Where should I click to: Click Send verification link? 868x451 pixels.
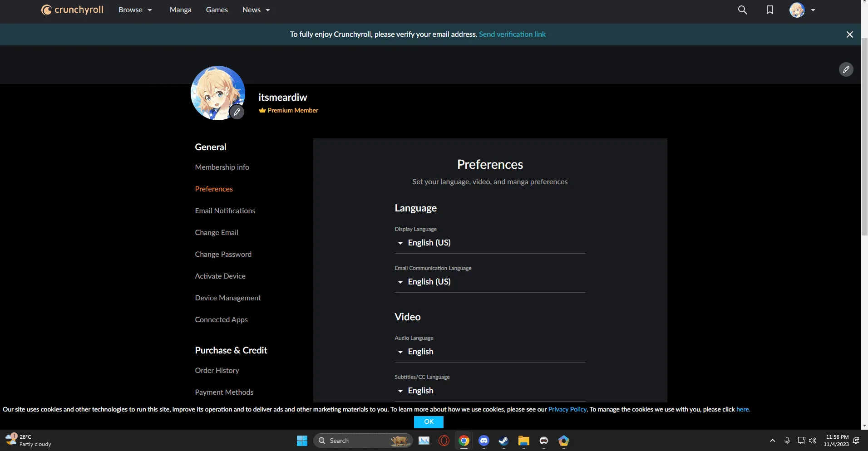(x=512, y=34)
